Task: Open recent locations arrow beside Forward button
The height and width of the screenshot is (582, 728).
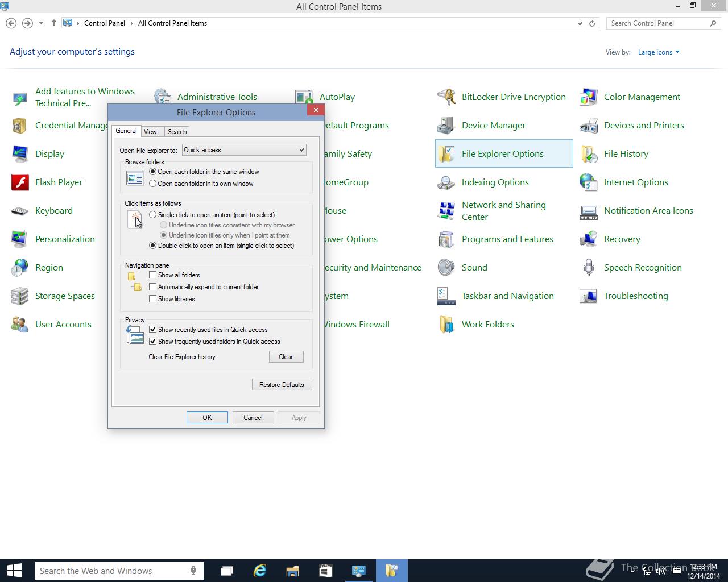Action: (41, 23)
